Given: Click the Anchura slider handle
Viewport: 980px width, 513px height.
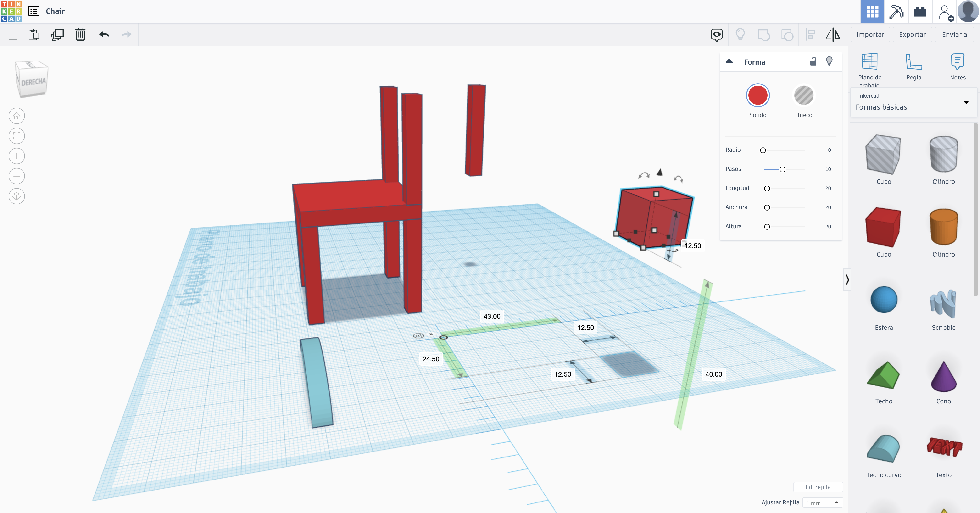Looking at the screenshot, I should (767, 208).
